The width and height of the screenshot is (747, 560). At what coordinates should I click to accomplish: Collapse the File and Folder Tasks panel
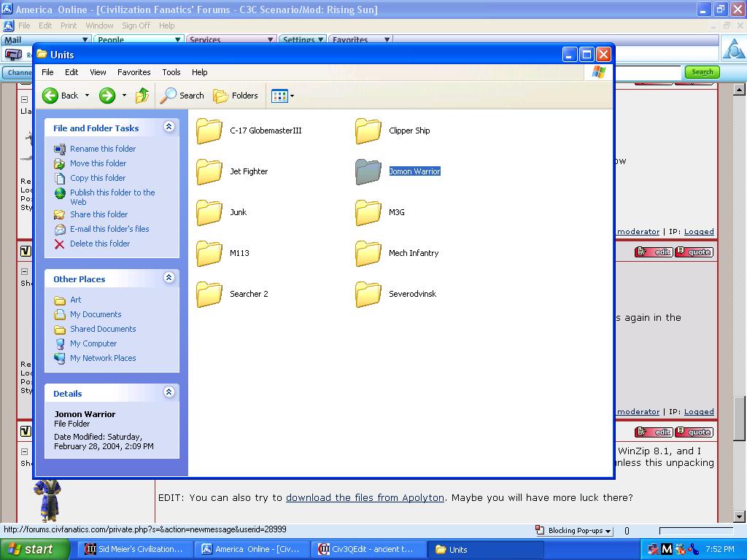click(x=169, y=127)
